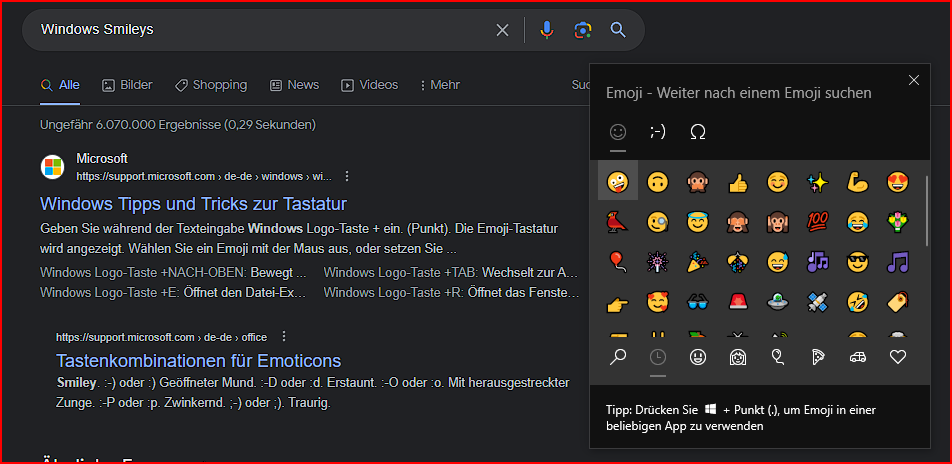Insert the red 100 points emoji

[817, 222]
